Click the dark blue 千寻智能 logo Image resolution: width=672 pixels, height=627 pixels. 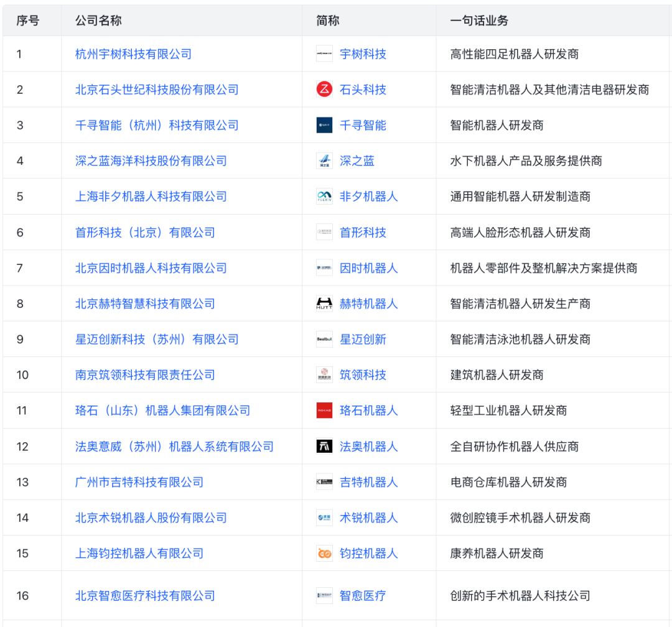324,125
